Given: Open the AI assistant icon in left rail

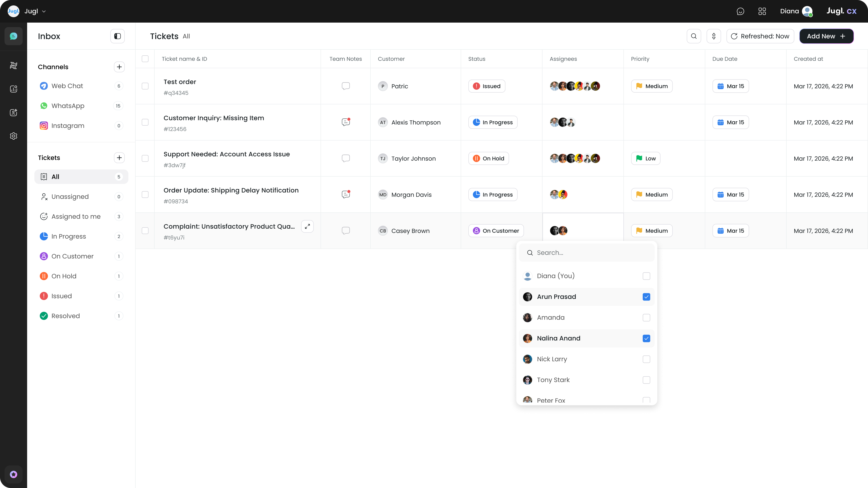Looking at the screenshot, I should pos(14,65).
